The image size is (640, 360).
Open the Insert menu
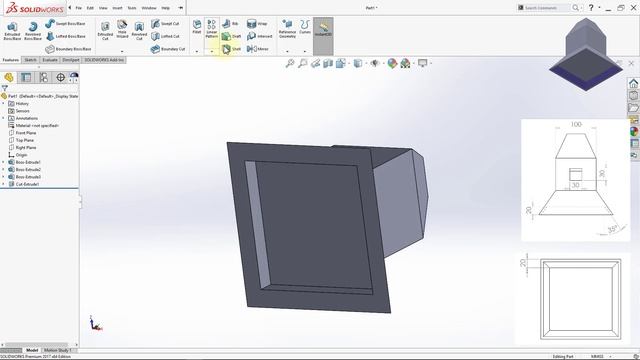[x=117, y=8]
